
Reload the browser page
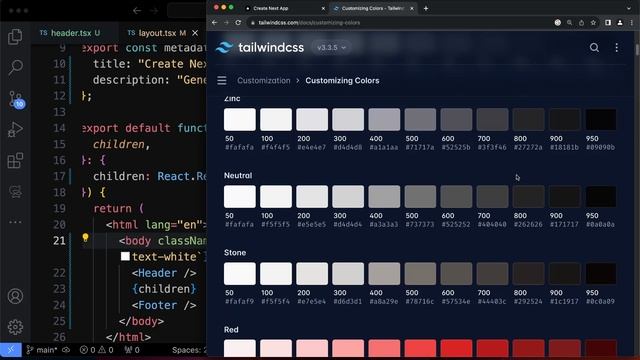click(x=238, y=23)
